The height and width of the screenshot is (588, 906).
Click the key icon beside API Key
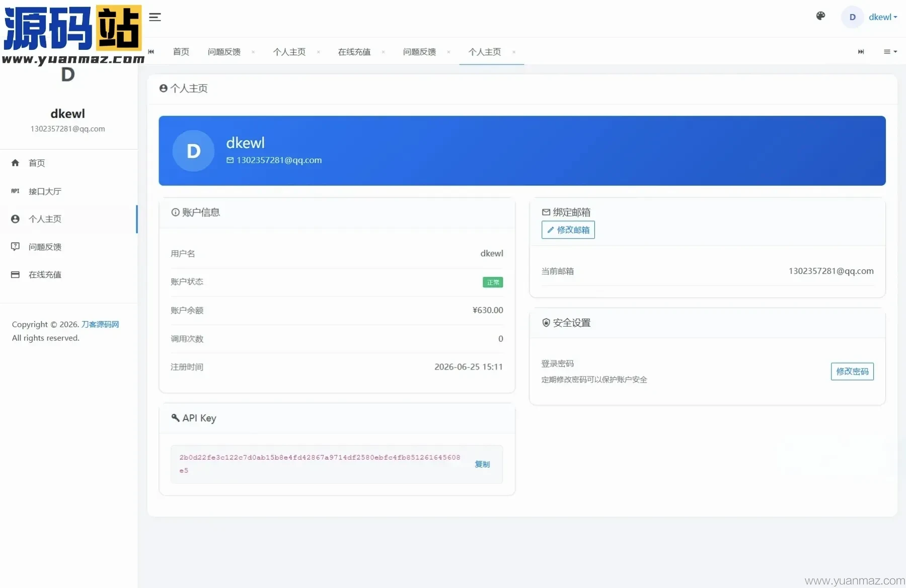point(175,418)
